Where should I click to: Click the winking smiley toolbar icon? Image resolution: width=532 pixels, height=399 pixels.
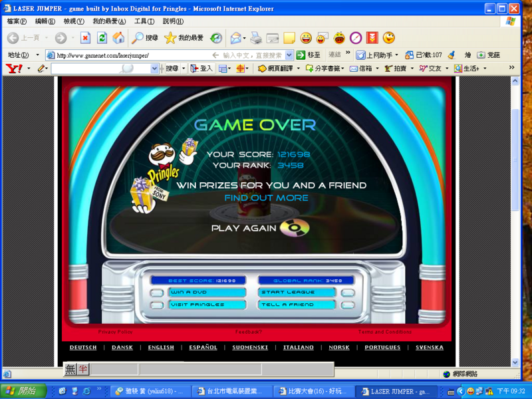click(389, 38)
